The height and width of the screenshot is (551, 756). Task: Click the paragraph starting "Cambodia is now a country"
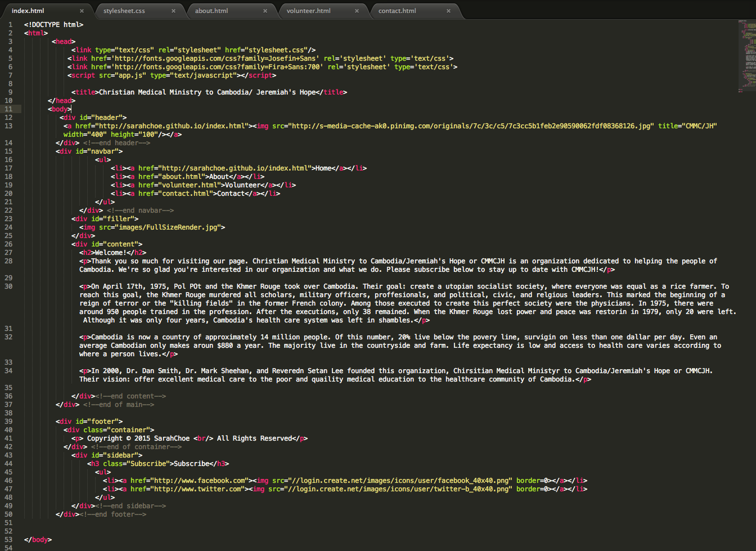(x=400, y=346)
